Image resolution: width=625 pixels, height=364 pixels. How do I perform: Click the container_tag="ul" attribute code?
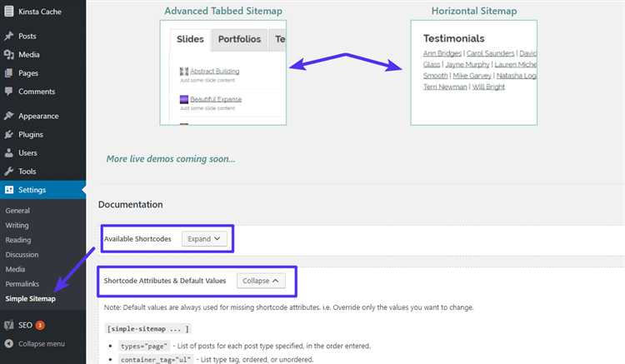pos(156,360)
